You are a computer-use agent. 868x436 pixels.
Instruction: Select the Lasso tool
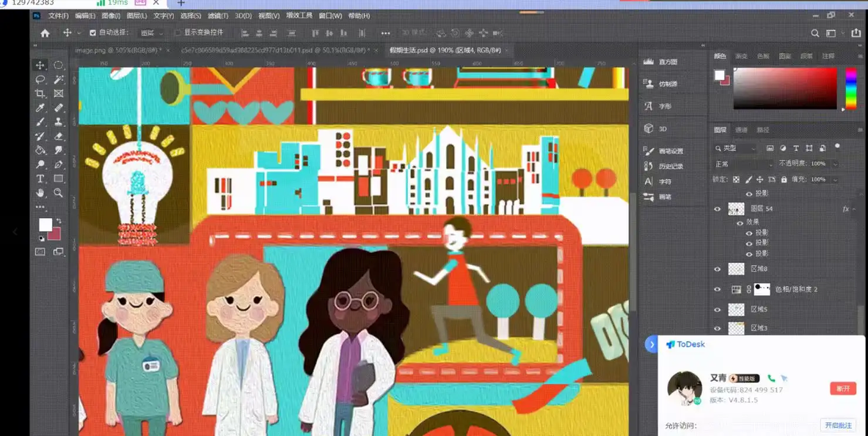click(x=40, y=79)
